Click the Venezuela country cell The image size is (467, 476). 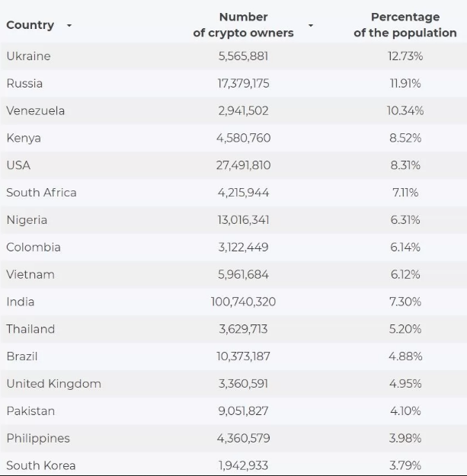click(35, 110)
